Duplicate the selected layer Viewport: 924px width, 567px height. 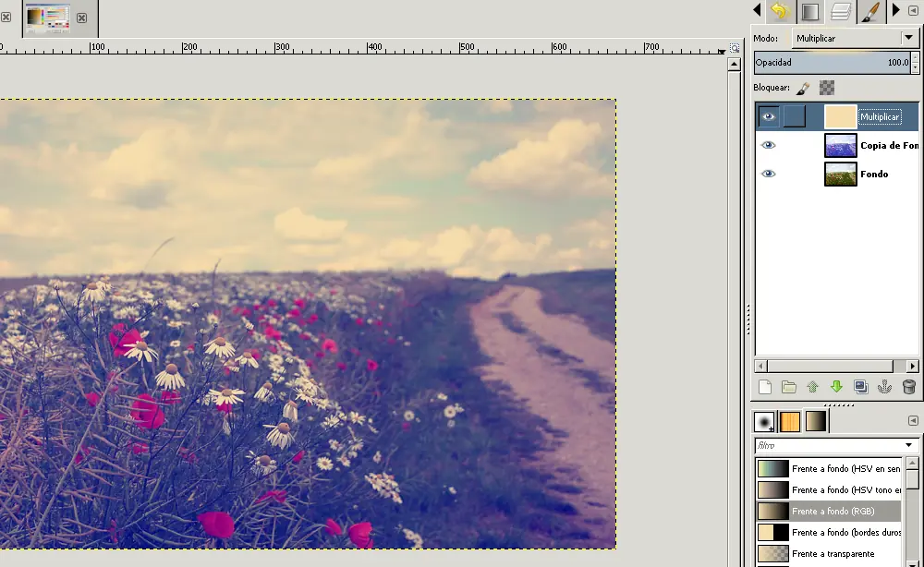(860, 388)
